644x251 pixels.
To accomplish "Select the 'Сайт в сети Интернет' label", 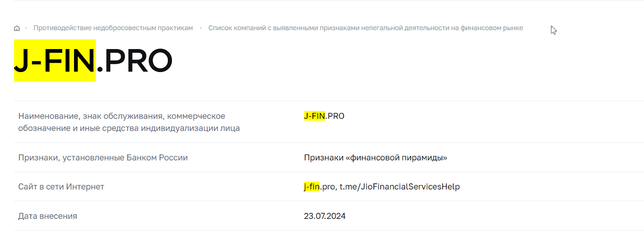I will coord(61,187).
